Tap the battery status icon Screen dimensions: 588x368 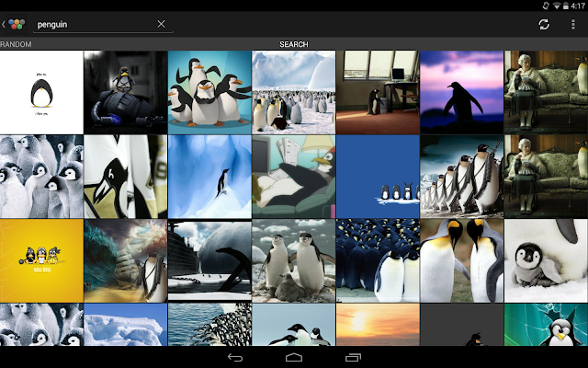566,6
